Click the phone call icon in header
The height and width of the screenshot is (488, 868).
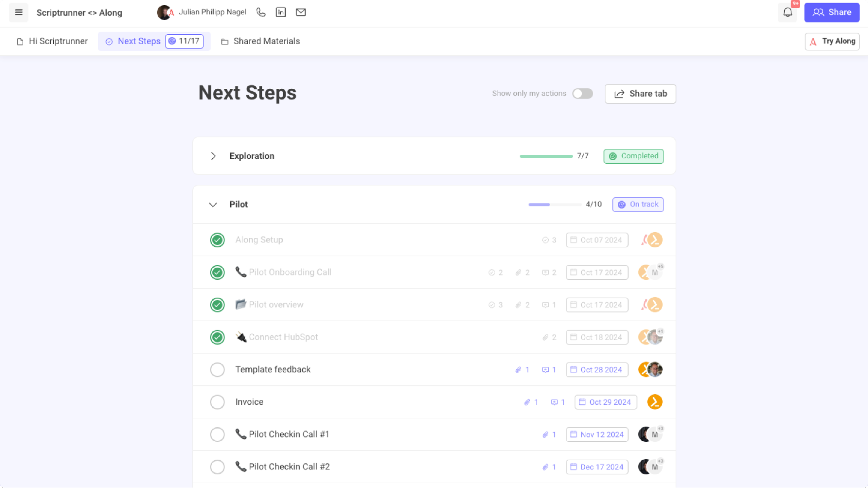(261, 13)
